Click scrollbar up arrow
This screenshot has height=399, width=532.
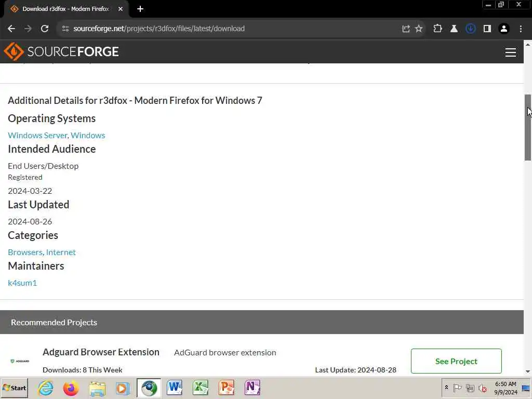click(x=528, y=45)
